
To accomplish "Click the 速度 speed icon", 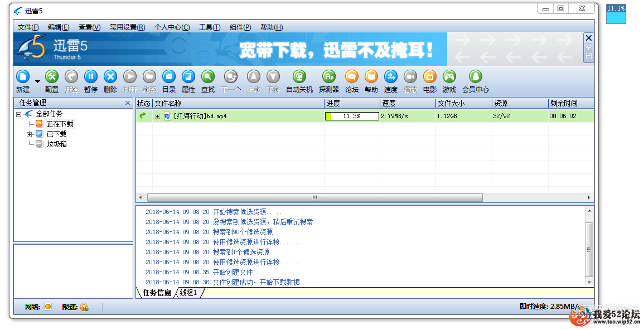I will coord(391,77).
